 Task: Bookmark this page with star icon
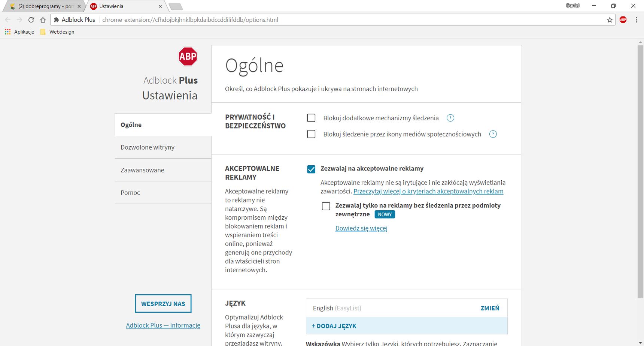(x=610, y=20)
